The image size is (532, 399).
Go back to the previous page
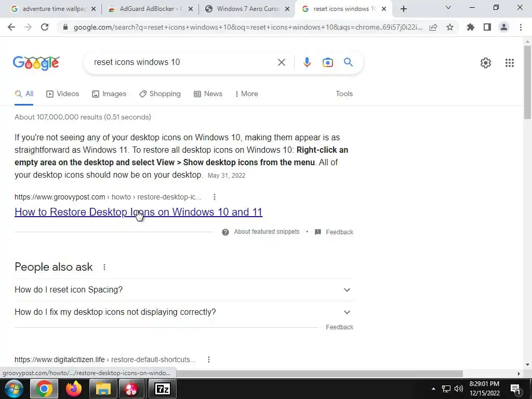(x=11, y=27)
